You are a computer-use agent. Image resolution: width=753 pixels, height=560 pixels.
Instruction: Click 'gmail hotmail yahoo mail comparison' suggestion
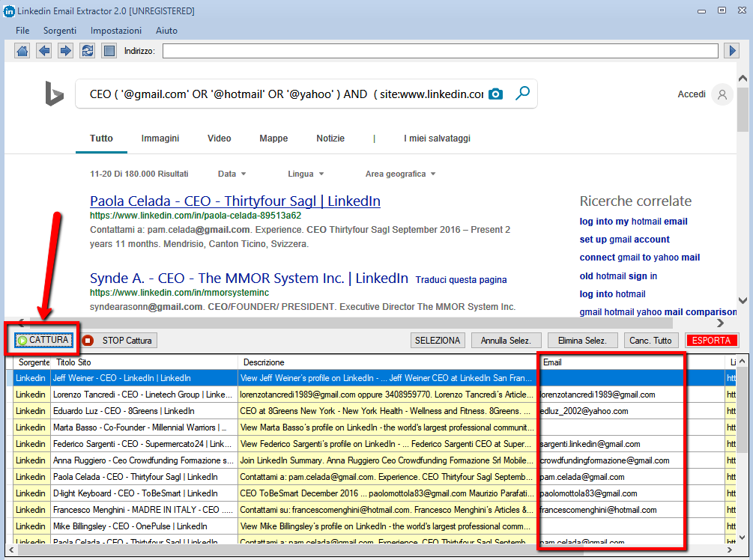click(x=658, y=312)
